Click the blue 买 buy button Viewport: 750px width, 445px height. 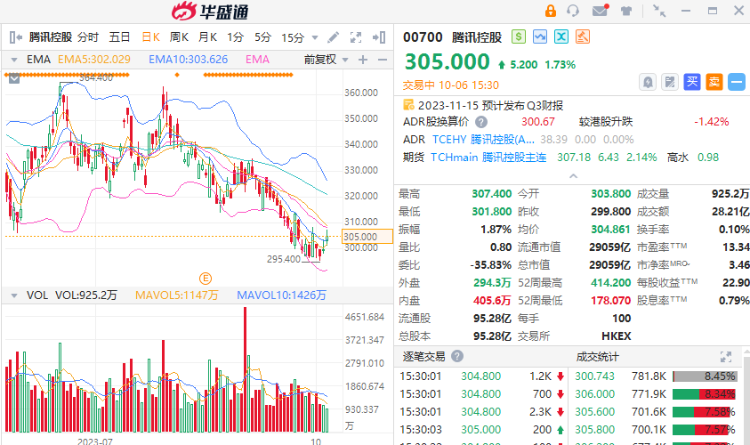point(692,82)
